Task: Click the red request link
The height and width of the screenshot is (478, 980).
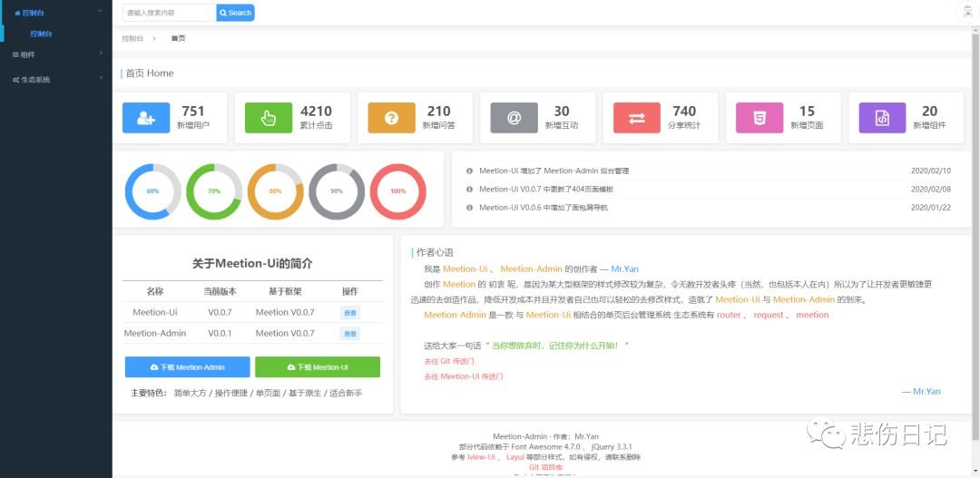Action: (x=769, y=315)
